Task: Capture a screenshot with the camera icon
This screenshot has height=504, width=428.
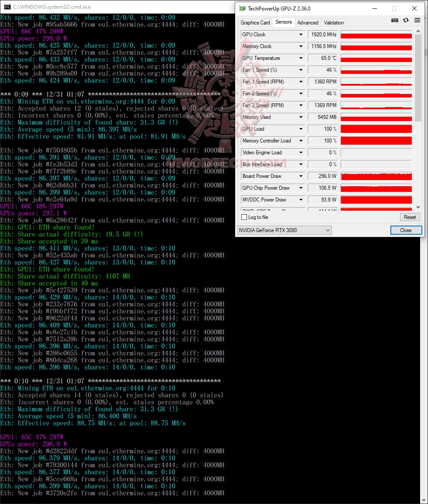Action: 395,20
